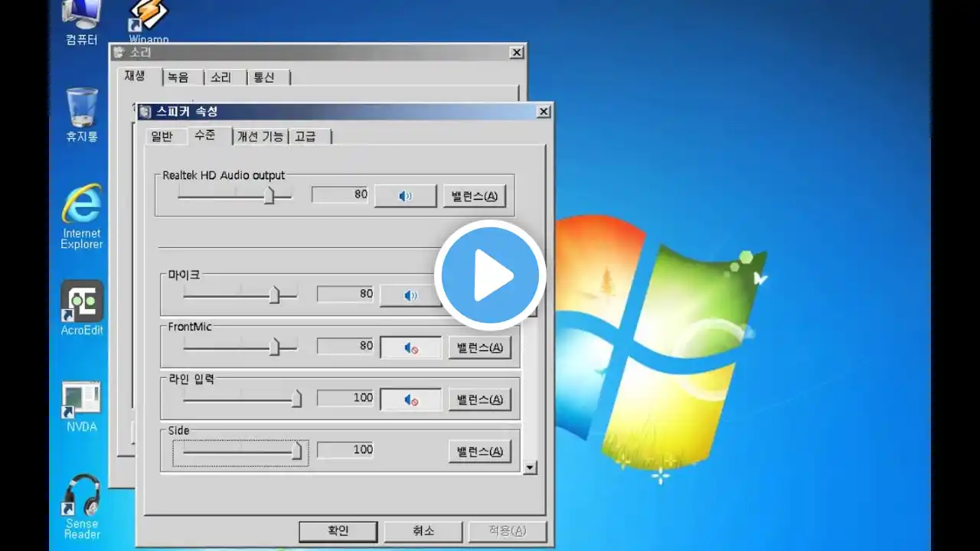Open the 녹음 tab in 소리 window
Screen dimensions: 980x551
point(178,77)
